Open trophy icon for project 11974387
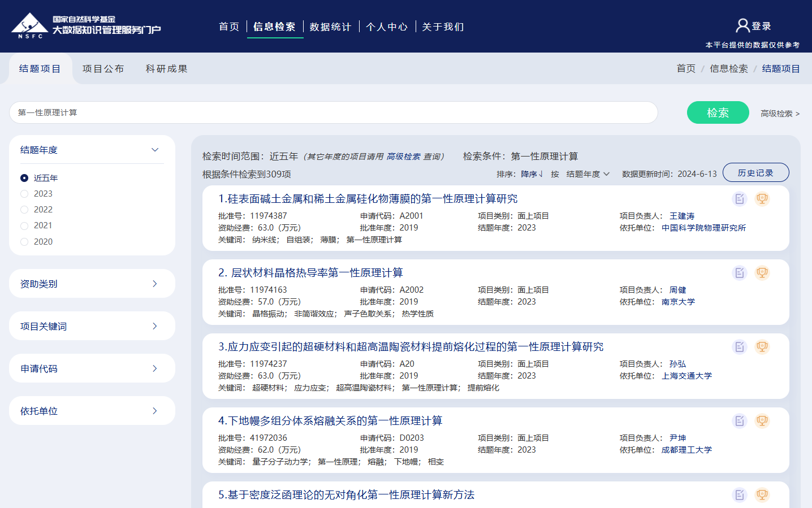 [762, 199]
